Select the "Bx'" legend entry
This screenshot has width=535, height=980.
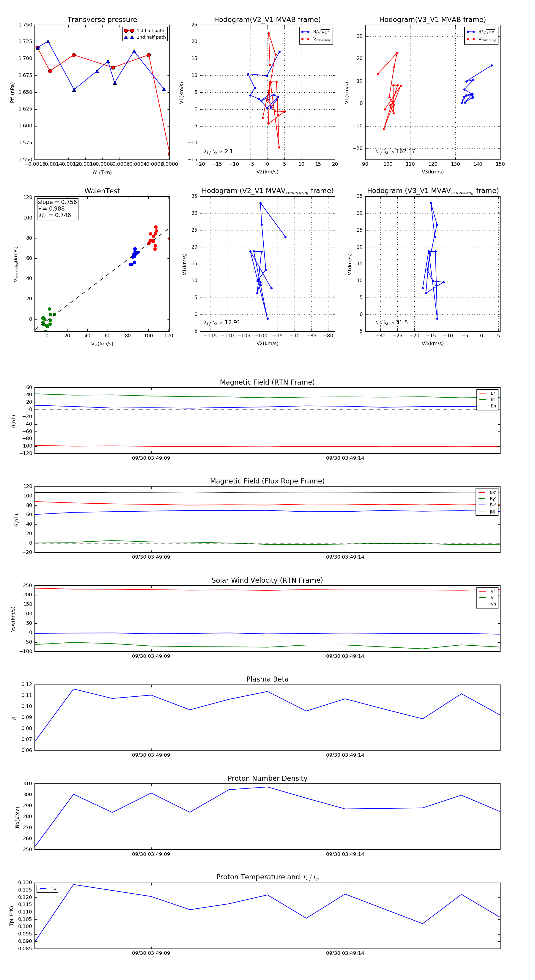click(487, 492)
